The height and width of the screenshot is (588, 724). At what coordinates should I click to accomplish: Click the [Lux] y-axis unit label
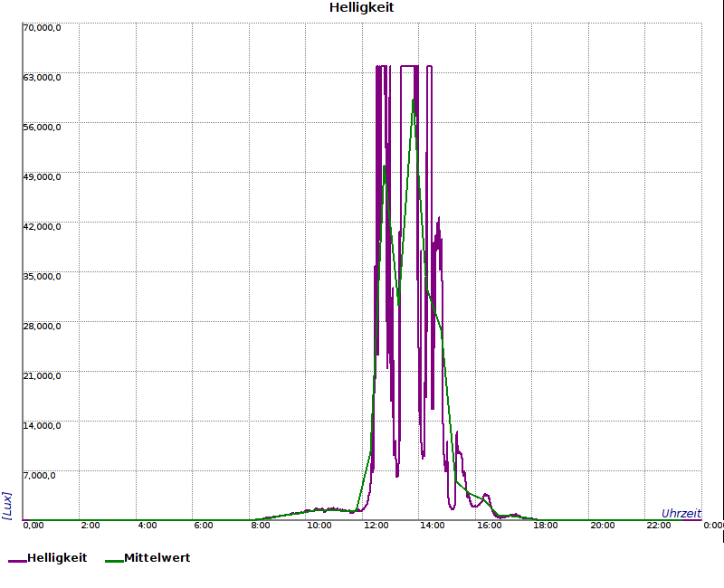click(x=7, y=506)
